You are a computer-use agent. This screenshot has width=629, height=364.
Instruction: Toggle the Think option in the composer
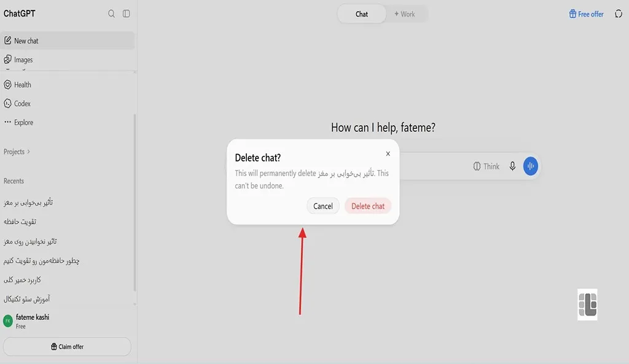tap(486, 166)
